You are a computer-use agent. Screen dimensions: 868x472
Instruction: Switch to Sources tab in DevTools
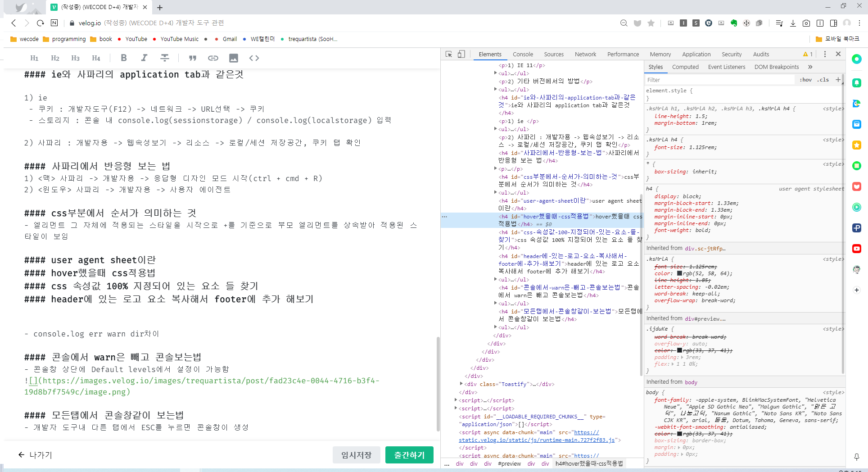554,54
